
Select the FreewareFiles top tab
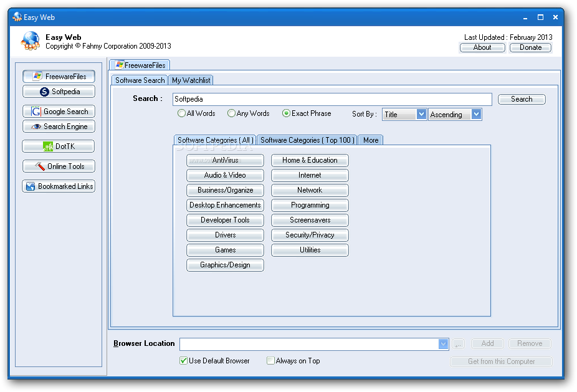pos(140,65)
